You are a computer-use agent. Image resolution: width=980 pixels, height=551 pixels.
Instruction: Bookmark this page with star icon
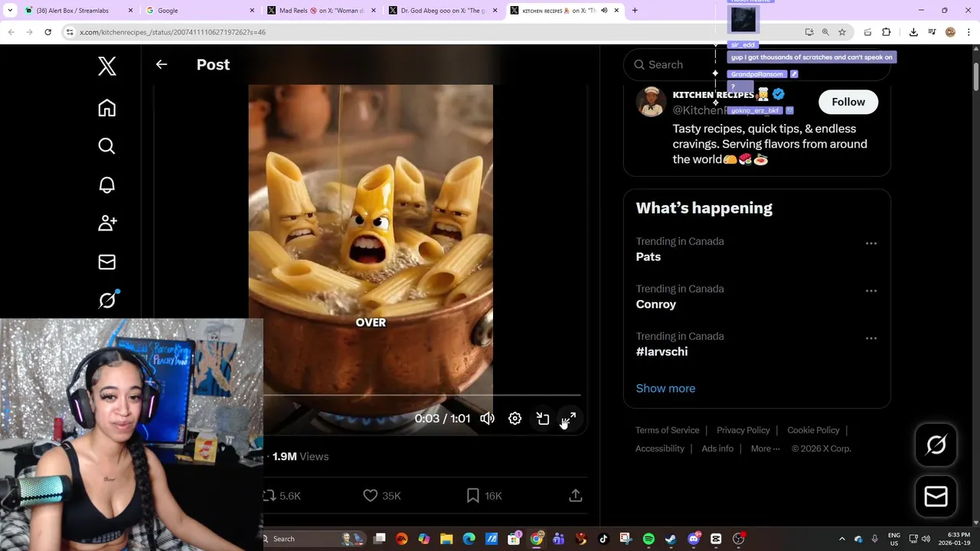842,32
